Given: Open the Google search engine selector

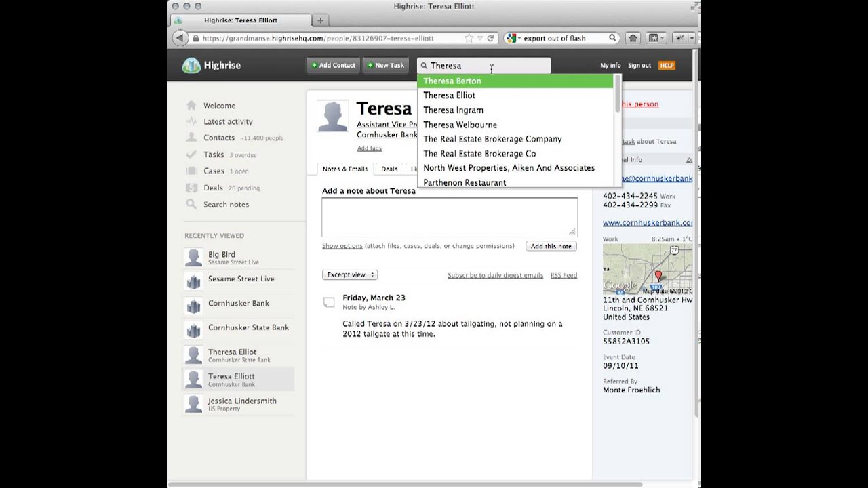Looking at the screenshot, I should pos(513,39).
